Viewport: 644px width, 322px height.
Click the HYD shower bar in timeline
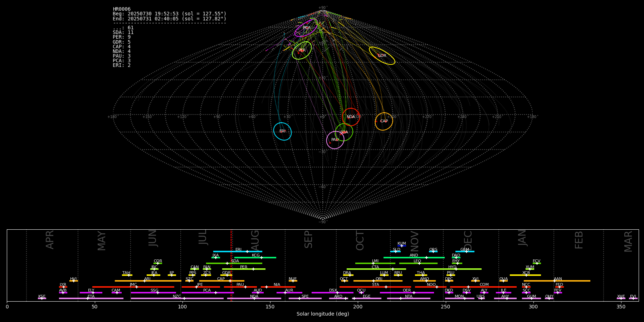coord(453,269)
